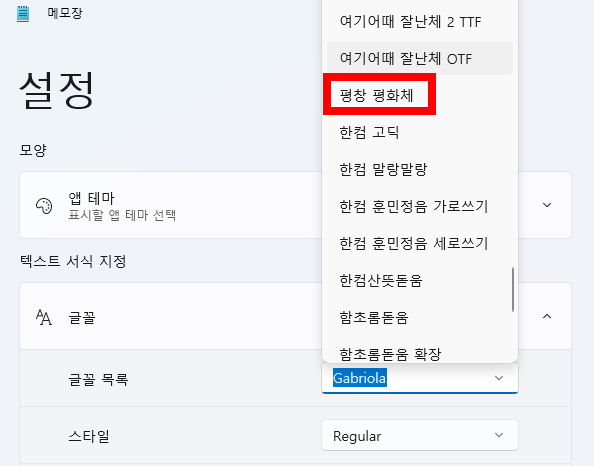Open the 스타일 Regular dropdown
This screenshot has width=594, height=466.
tap(420, 435)
